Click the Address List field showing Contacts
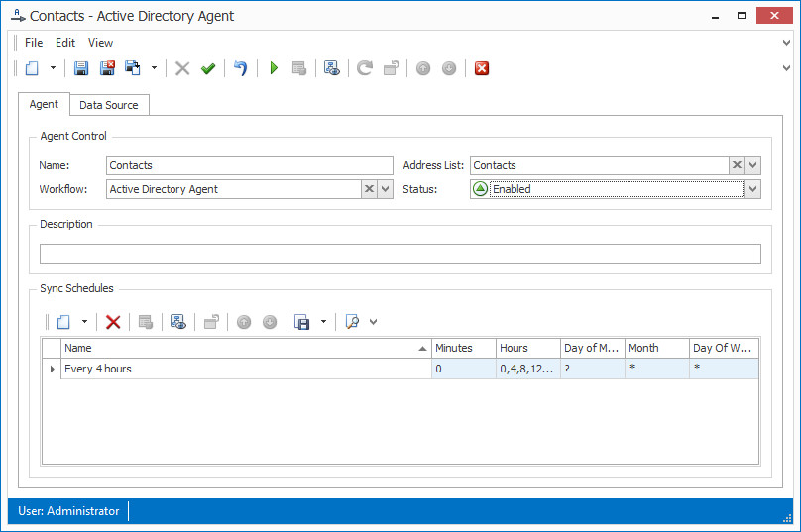The width and height of the screenshot is (801, 532). [x=599, y=165]
